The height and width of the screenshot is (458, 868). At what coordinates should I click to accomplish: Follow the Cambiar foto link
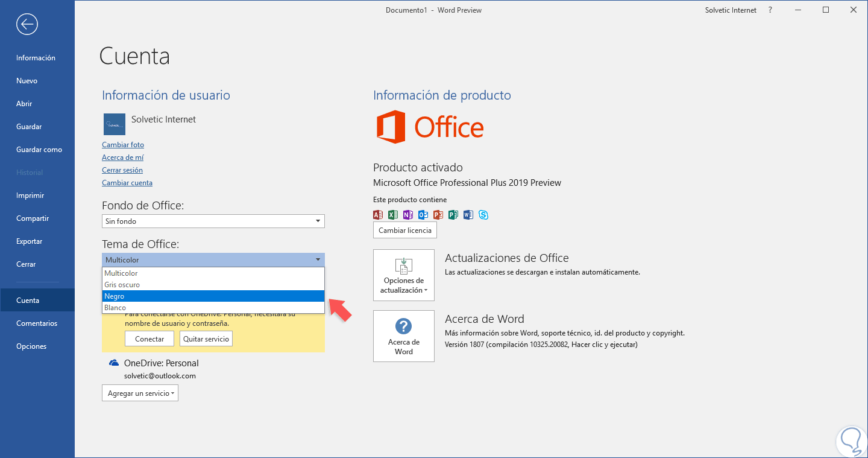point(123,145)
